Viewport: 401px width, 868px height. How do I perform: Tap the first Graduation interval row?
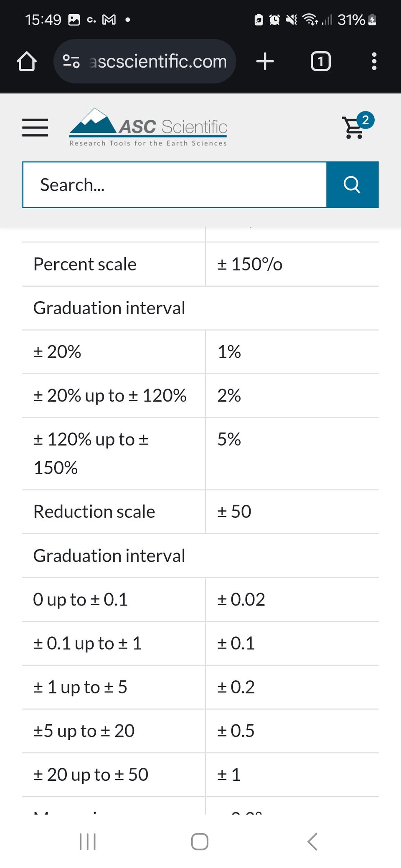coord(200,308)
